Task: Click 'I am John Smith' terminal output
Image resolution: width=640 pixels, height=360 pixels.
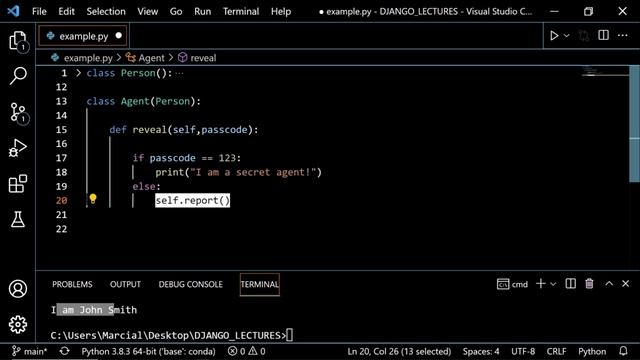Action: coord(94,310)
